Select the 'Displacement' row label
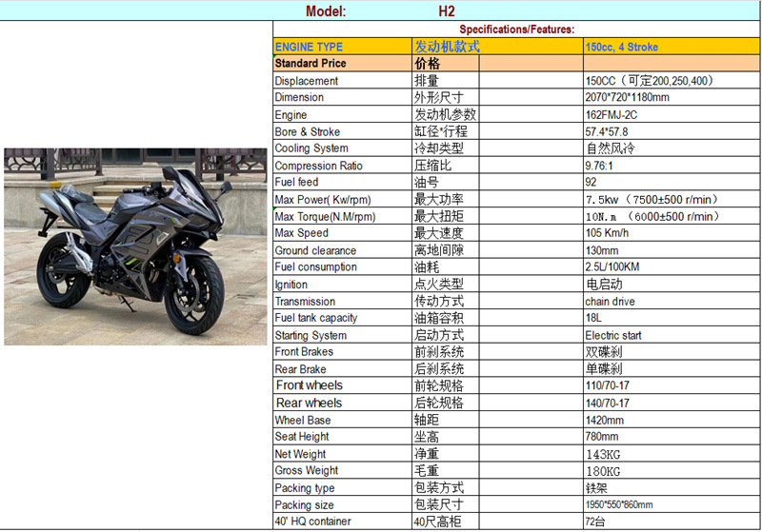The height and width of the screenshot is (532, 762). (x=306, y=81)
